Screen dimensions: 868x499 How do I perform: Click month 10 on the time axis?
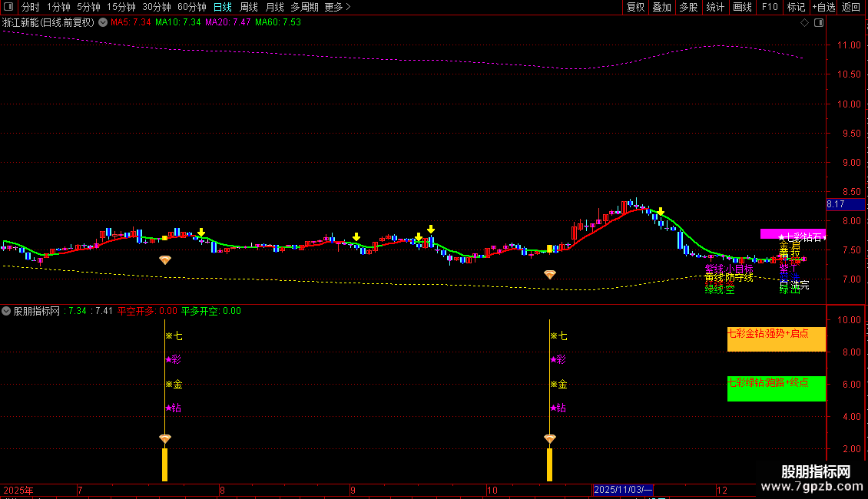point(492,490)
